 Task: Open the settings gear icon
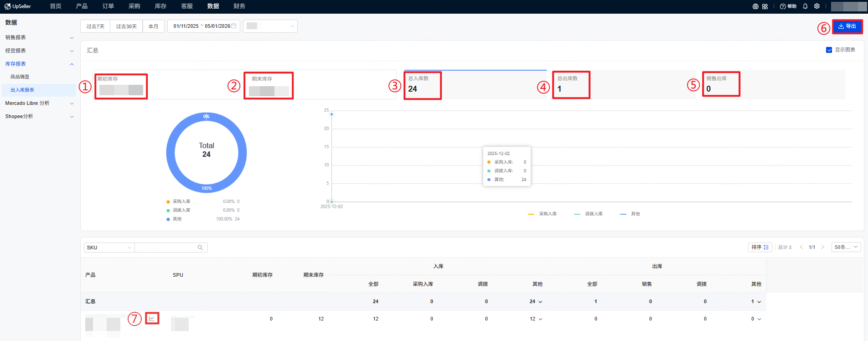click(817, 6)
